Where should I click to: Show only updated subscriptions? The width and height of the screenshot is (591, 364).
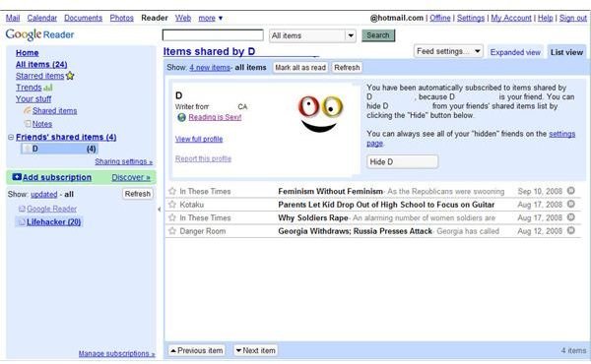click(43, 194)
